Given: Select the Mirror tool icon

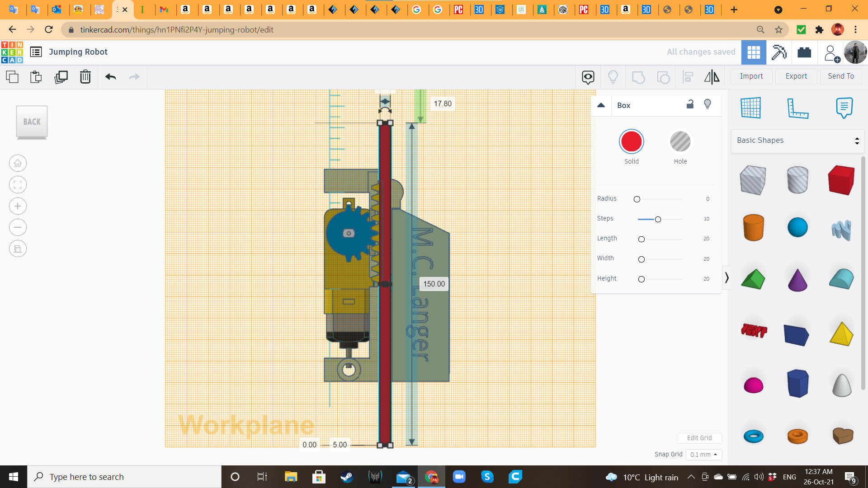Looking at the screenshot, I should [x=712, y=77].
